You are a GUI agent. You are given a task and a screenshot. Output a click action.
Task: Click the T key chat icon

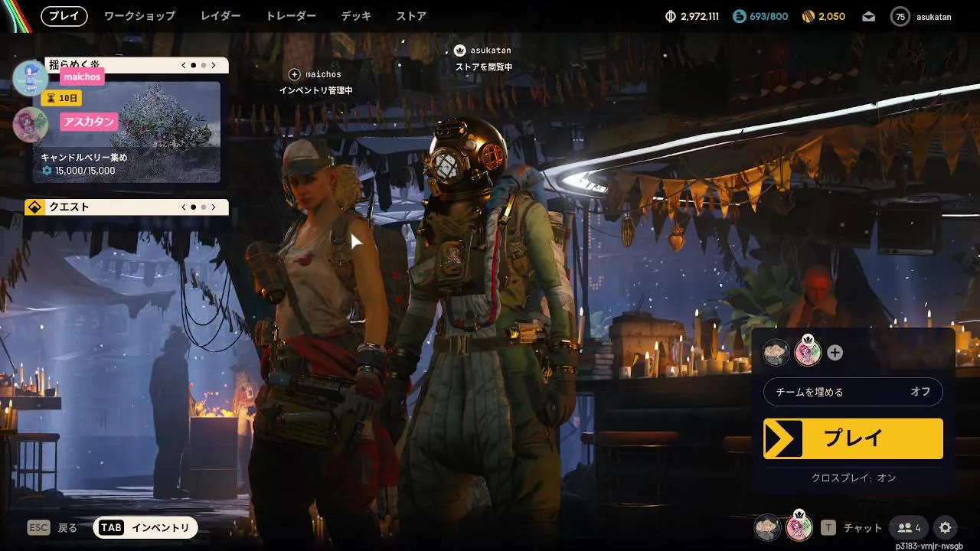pos(828,527)
